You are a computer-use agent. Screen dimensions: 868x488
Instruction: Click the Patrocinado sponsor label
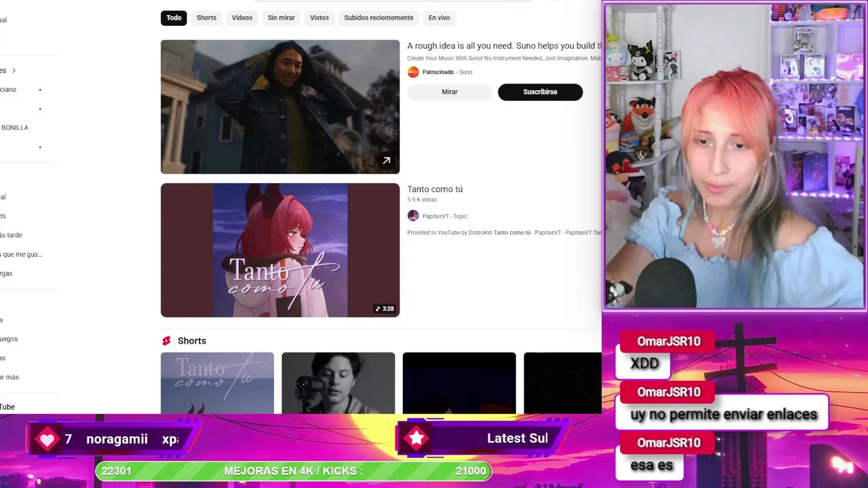437,72
